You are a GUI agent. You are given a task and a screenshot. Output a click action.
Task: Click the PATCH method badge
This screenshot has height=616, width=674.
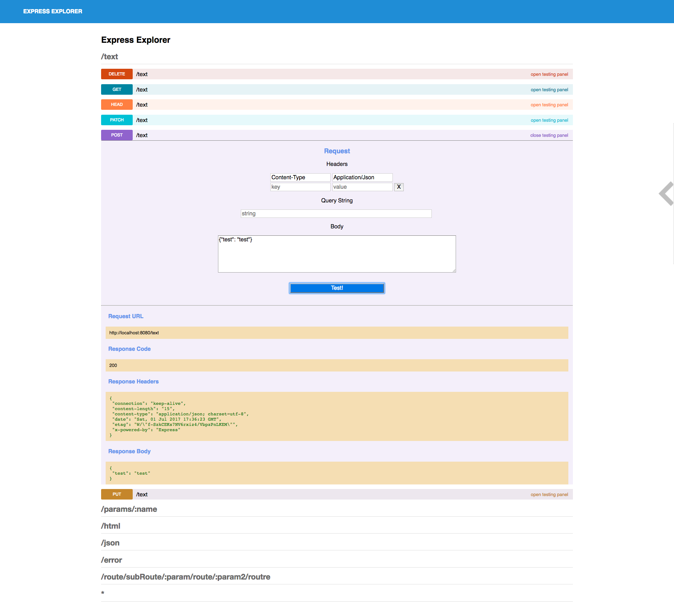click(x=117, y=120)
